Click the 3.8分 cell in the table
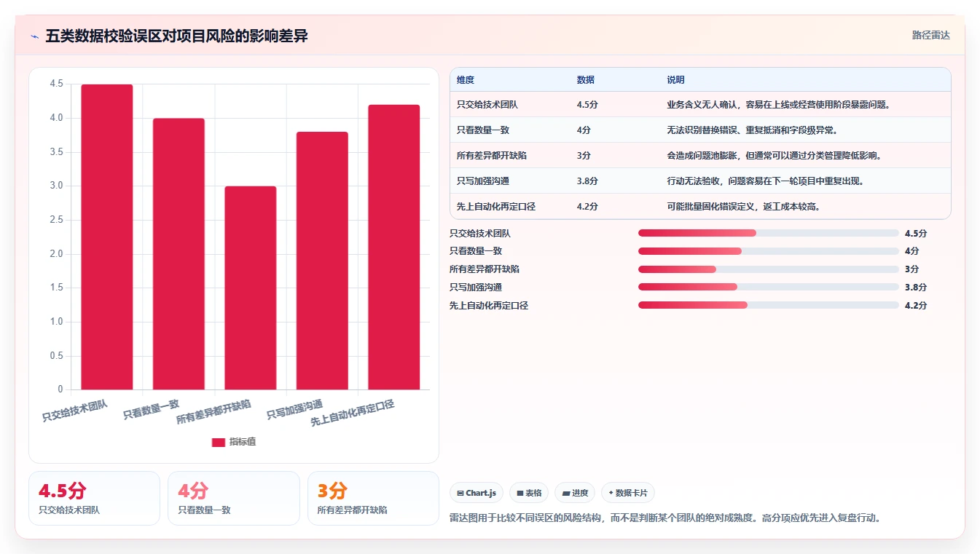Screen dimensions: 980x554 point(588,181)
